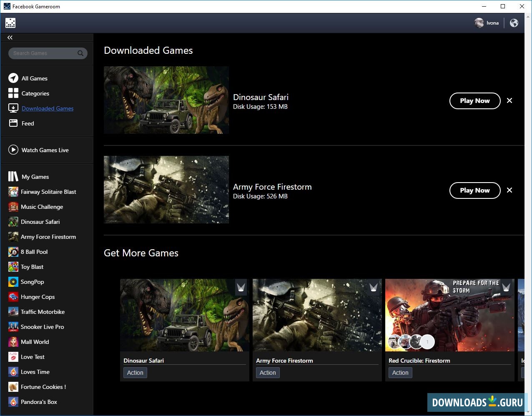Open Ivona profile avatar

pyautogui.click(x=479, y=23)
